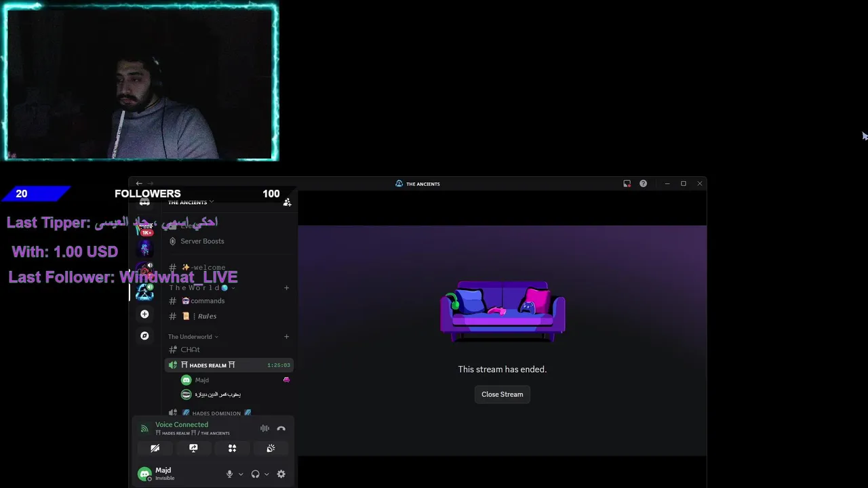Close the ended stream with Close Stream button
This screenshot has width=868, height=488.
pos(502,394)
